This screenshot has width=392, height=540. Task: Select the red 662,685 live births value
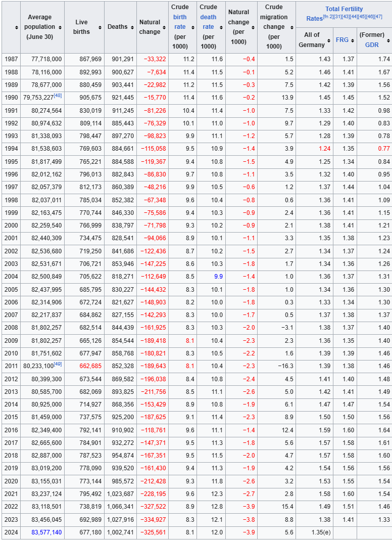coord(90,366)
